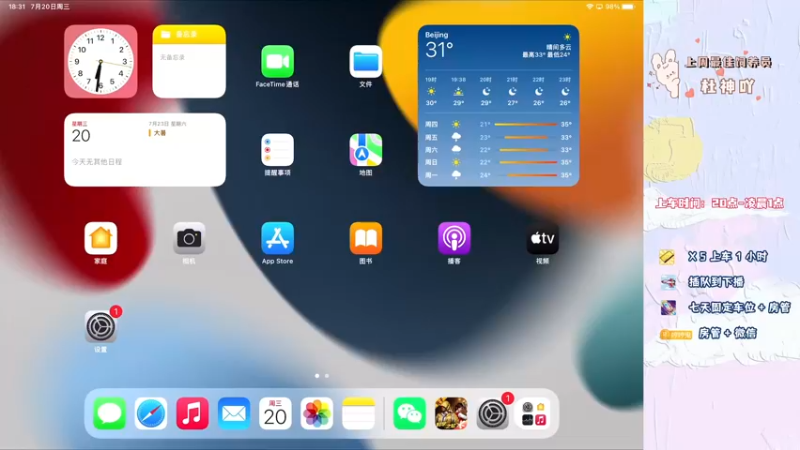Image resolution: width=800 pixels, height=450 pixels.
Task: Open Music from the dock
Action: [x=192, y=413]
